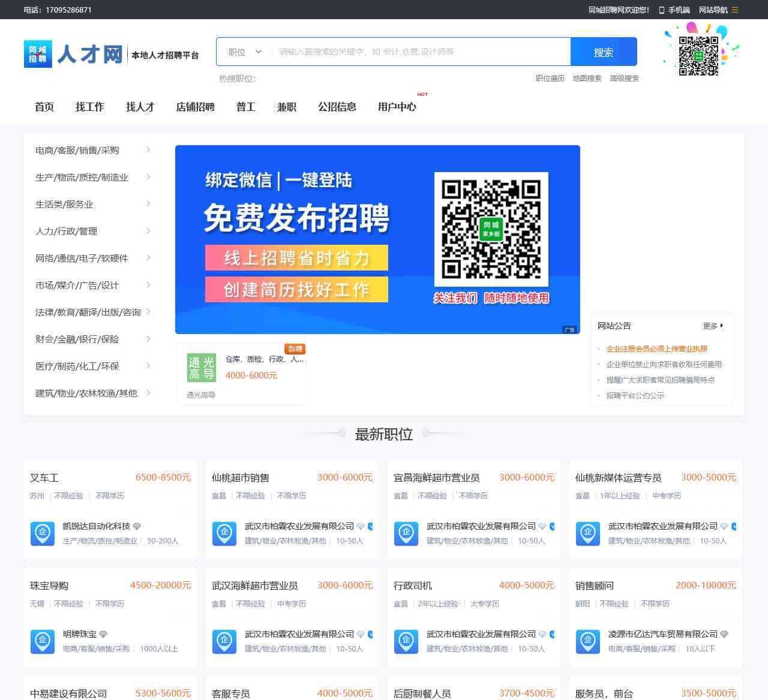Open 找工作 nav tab
This screenshot has width=768, height=700.
90,107
